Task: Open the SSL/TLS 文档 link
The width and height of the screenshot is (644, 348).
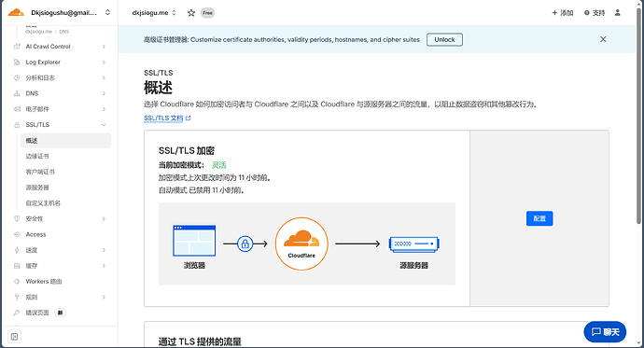Action: click(x=163, y=118)
